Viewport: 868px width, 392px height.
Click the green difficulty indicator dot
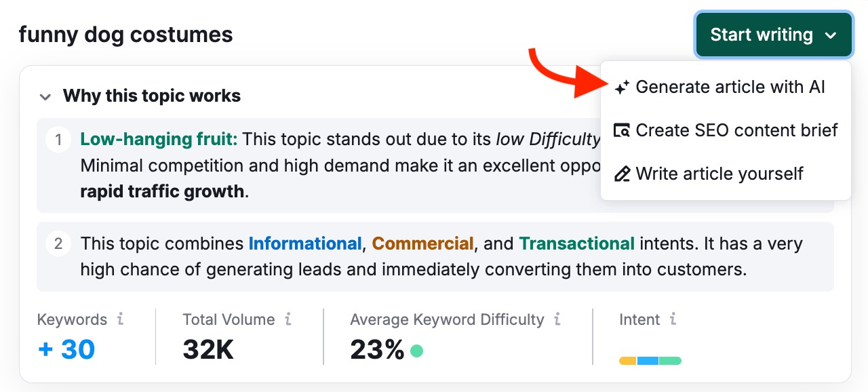pos(416,351)
